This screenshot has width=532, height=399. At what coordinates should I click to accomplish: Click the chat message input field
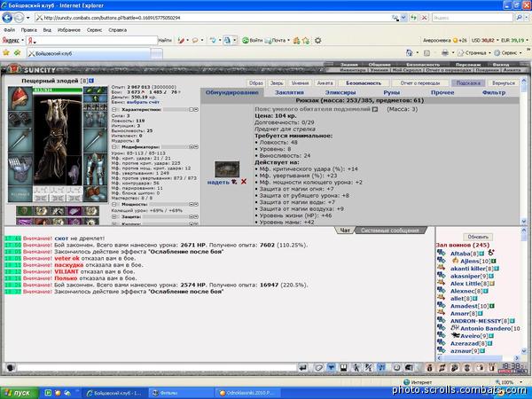tap(156, 368)
